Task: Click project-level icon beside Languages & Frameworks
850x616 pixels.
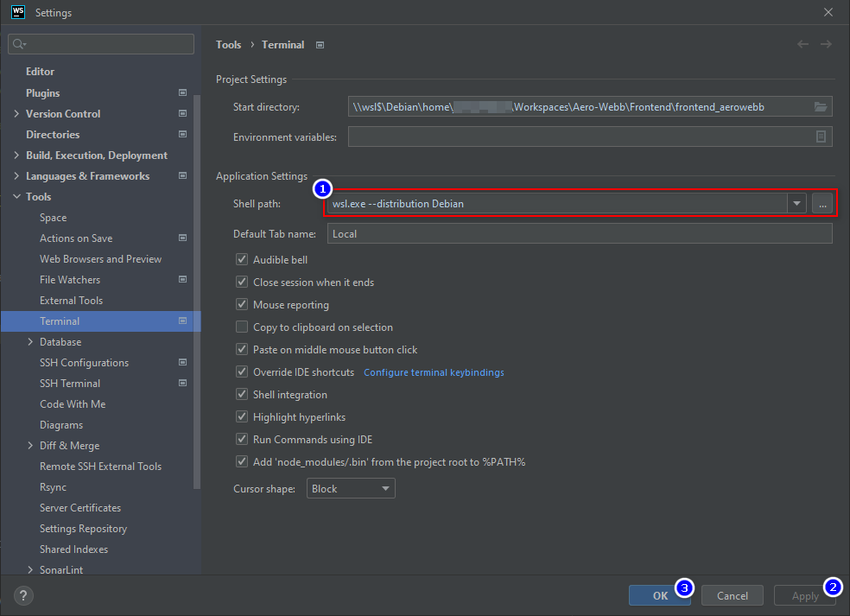Action: pos(182,175)
